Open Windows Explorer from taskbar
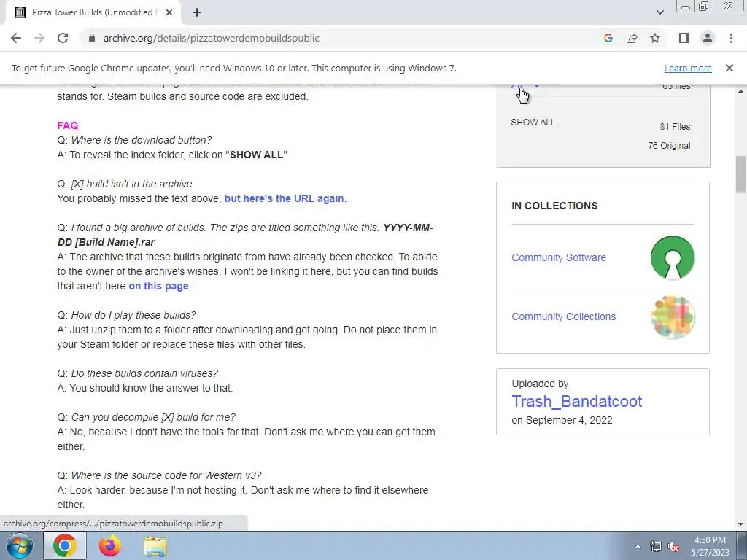 [156, 546]
